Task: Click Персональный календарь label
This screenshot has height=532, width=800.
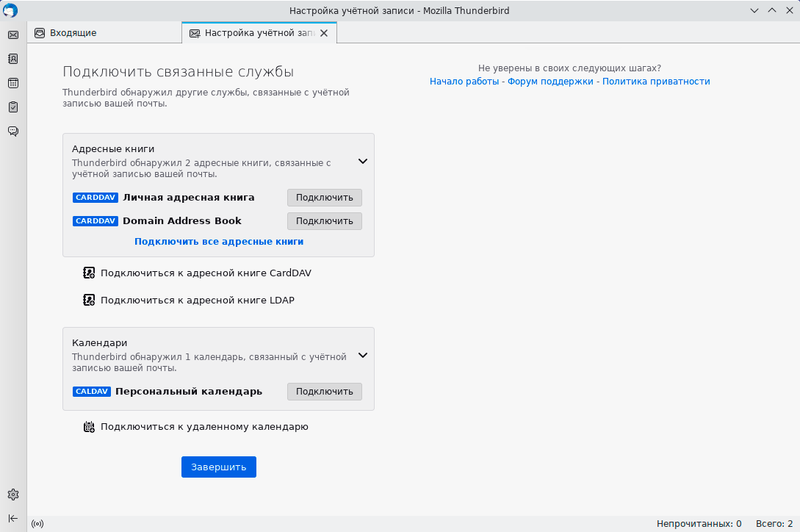Action: pos(189,392)
